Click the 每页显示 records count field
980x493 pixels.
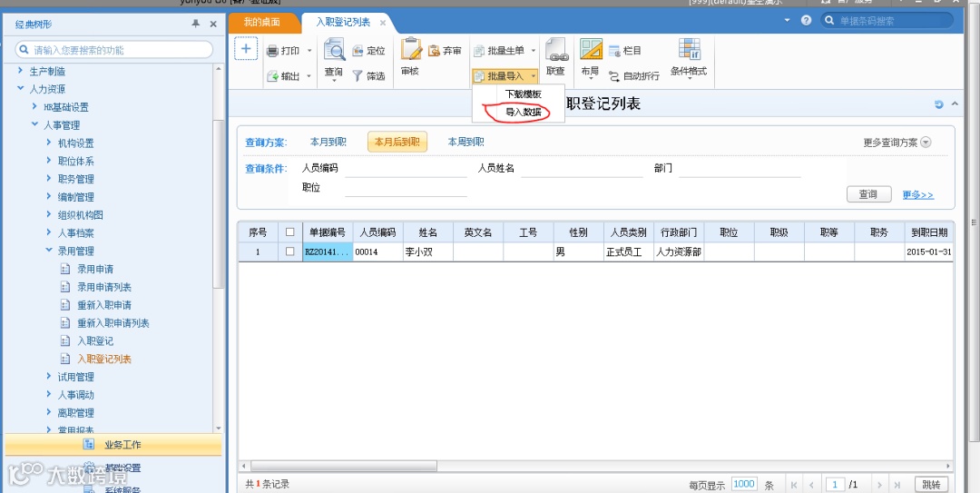coord(744,484)
